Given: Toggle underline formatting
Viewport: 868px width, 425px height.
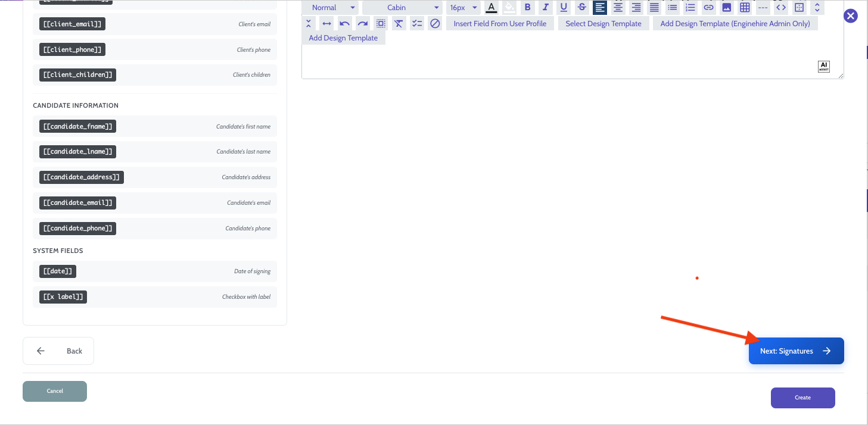Looking at the screenshot, I should [564, 7].
